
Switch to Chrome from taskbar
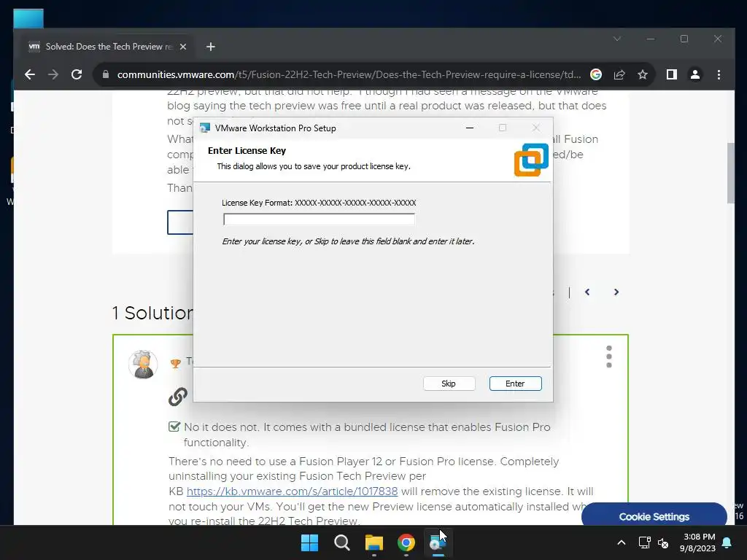pos(406,542)
